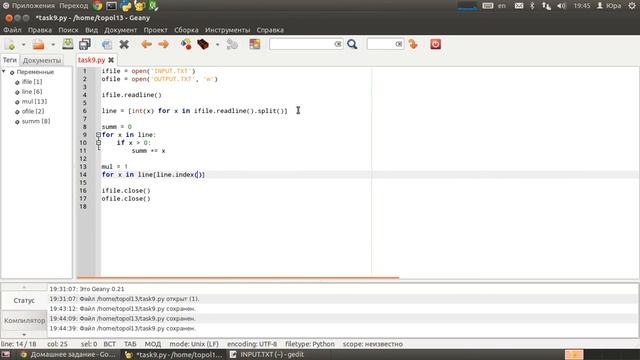Close the current file with the X toolbar icon
This screenshot has height=360, width=640.
pyautogui.click(x=124, y=44)
